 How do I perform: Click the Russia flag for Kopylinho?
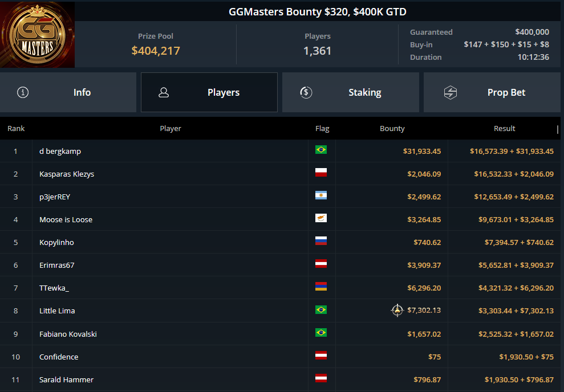point(321,241)
